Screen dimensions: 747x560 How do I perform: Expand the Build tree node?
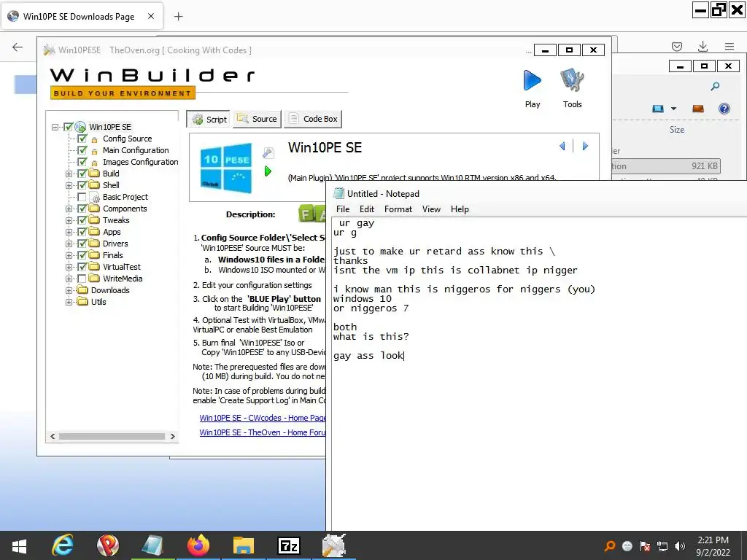69,174
